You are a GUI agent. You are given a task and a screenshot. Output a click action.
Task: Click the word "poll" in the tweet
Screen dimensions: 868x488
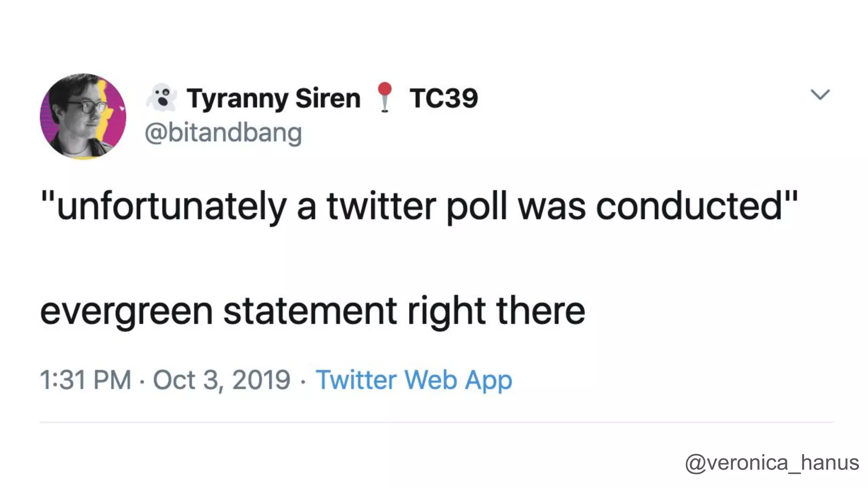[476, 207]
